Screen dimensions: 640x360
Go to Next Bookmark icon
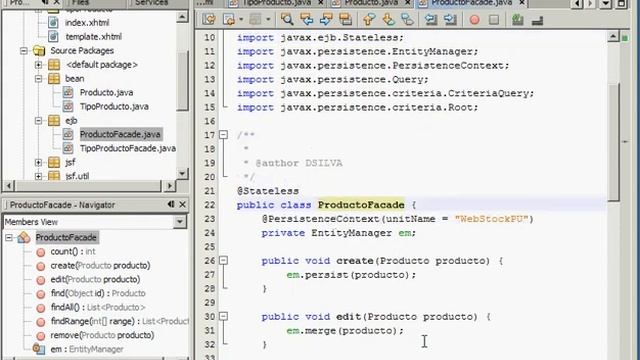[x=388, y=19]
